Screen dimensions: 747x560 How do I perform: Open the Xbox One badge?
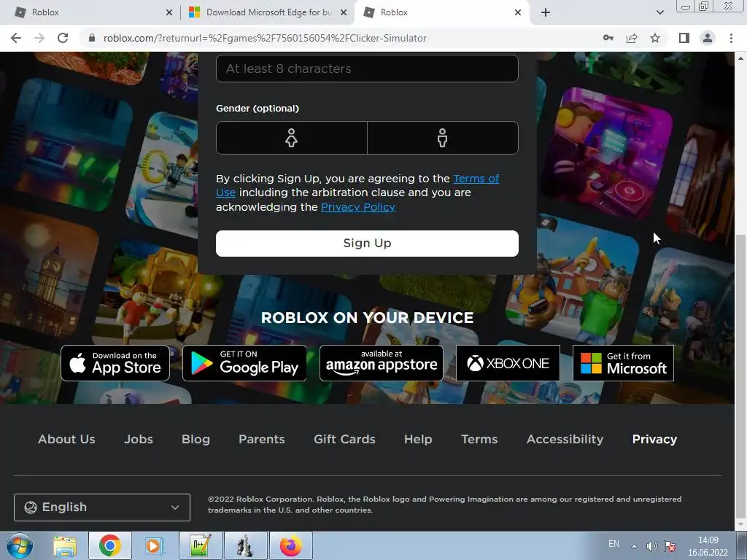click(x=508, y=363)
